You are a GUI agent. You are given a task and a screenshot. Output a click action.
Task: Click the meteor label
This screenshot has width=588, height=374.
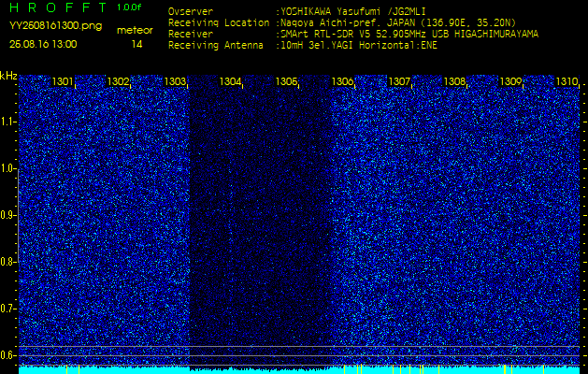pyautogui.click(x=135, y=31)
